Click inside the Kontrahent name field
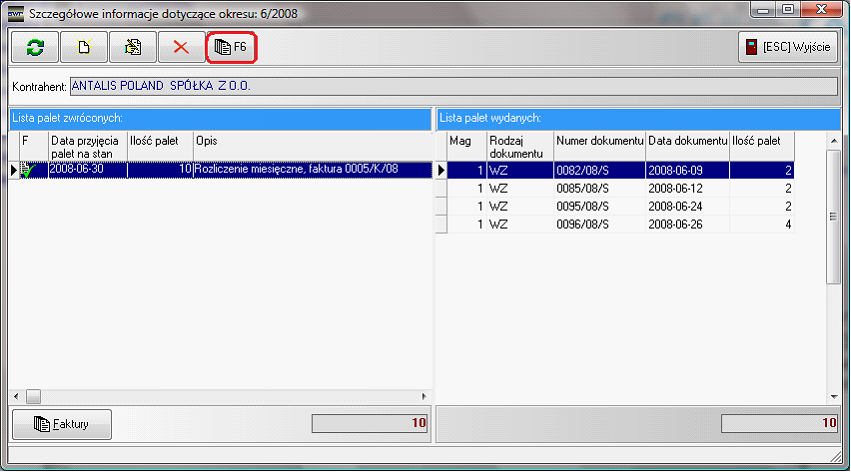 (452, 86)
